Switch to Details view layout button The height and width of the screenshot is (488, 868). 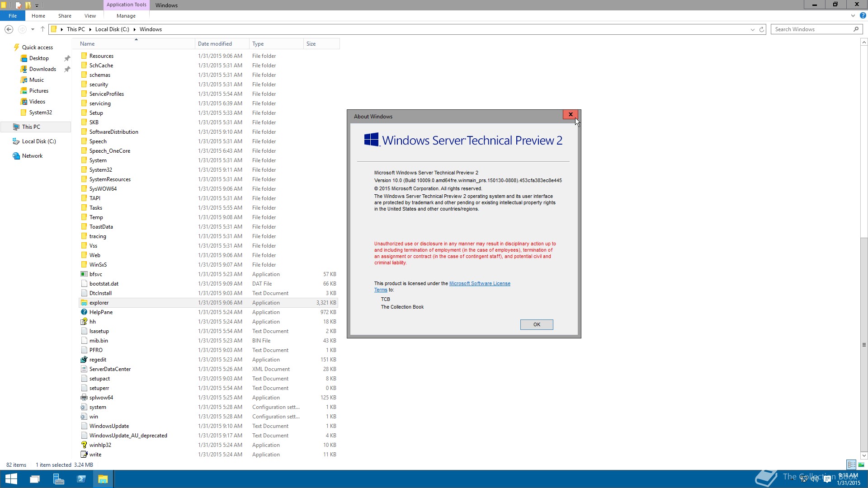click(x=851, y=465)
